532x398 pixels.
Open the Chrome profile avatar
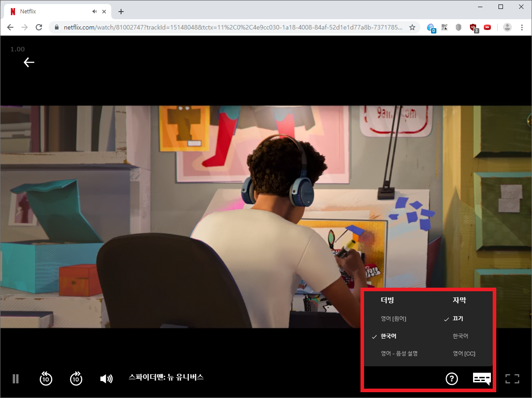[507, 27]
